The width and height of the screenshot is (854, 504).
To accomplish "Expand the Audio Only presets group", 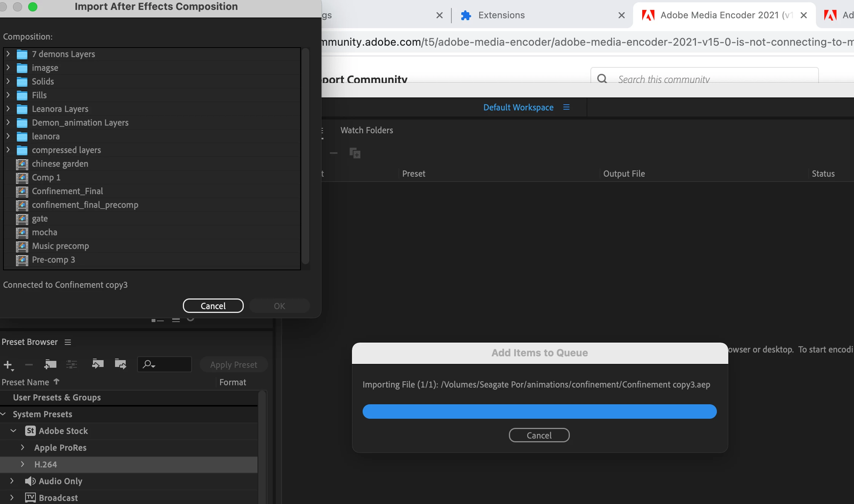I will click(12, 481).
